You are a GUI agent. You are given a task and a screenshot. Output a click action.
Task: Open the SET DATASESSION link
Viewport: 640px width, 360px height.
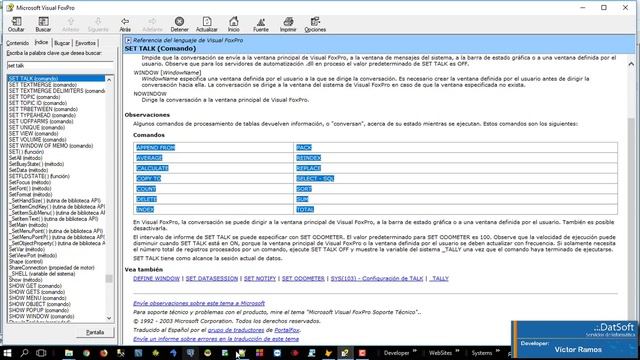[212, 278]
